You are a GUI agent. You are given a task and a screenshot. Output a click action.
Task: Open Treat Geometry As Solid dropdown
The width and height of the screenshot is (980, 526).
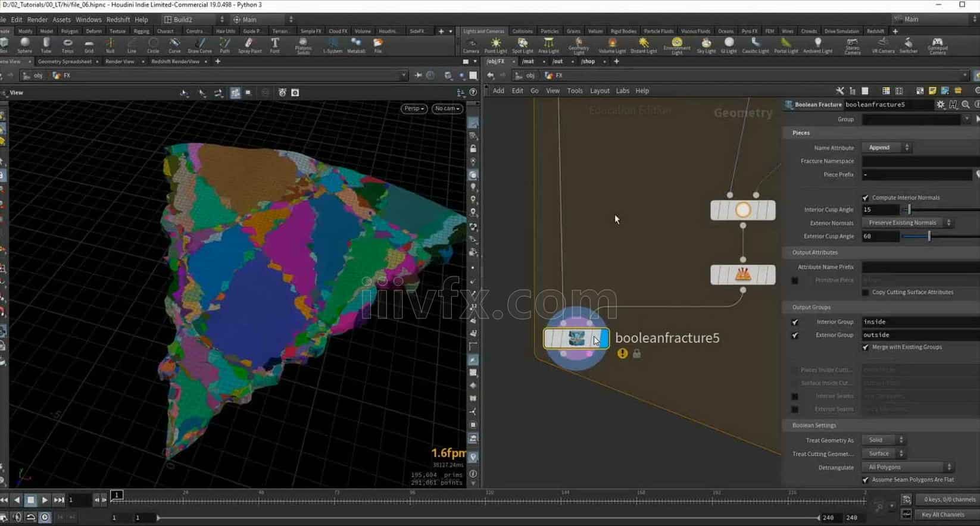[884, 440]
